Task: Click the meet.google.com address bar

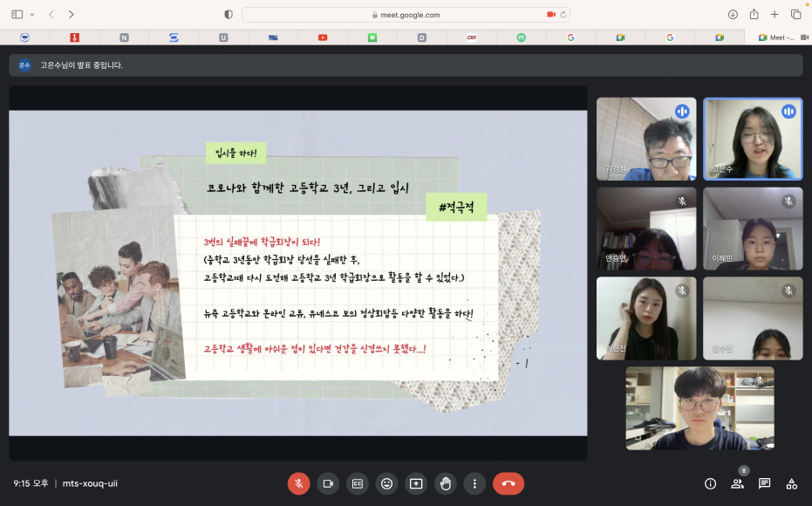Action: [x=406, y=14]
